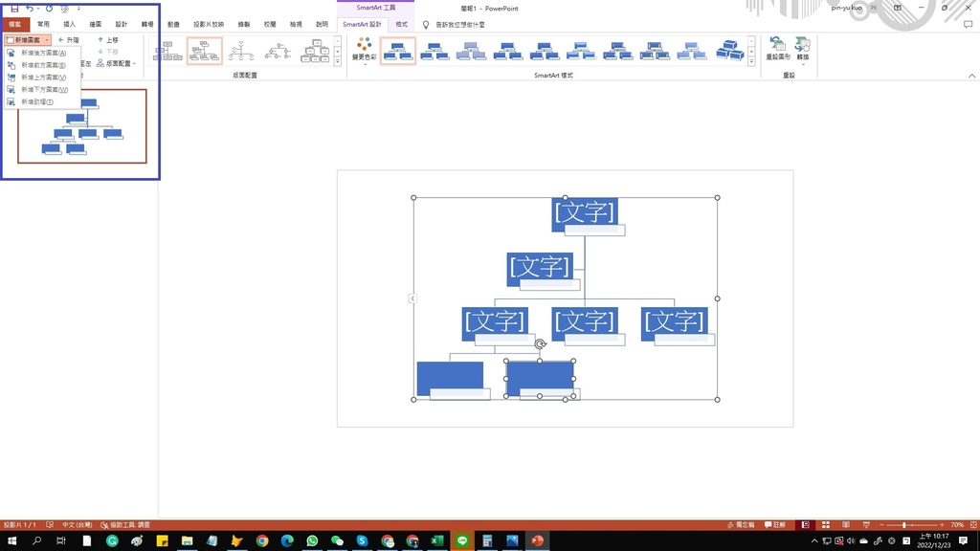Click the 70% zoom level text
This screenshot has width=980, height=551.
point(957,525)
